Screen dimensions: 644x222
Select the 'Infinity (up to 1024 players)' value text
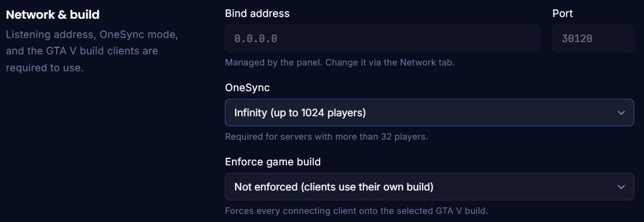tap(300, 112)
